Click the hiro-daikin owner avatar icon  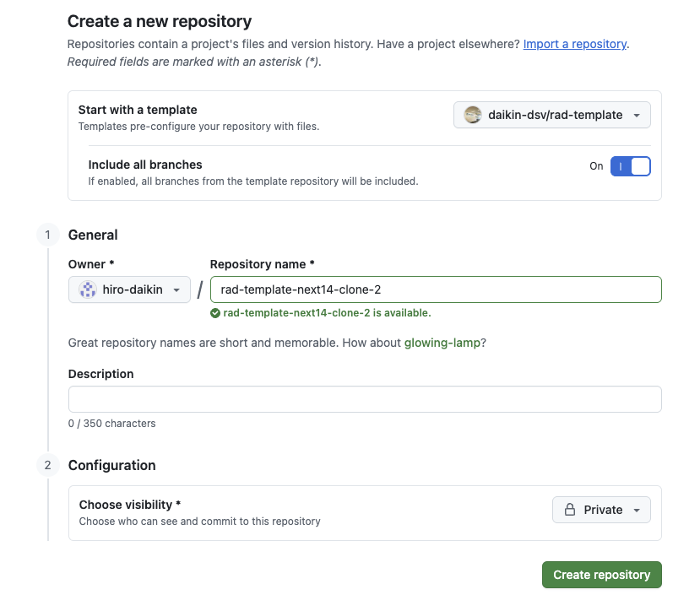tap(88, 289)
